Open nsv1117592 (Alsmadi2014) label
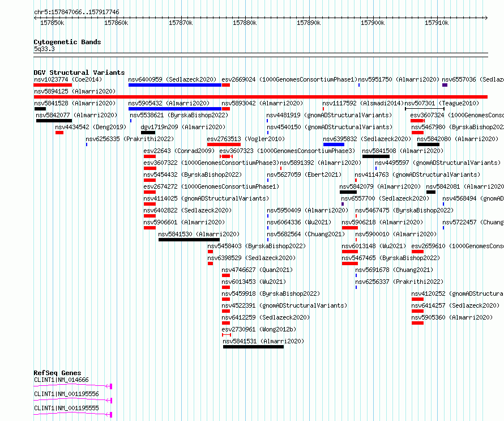 click(x=363, y=103)
